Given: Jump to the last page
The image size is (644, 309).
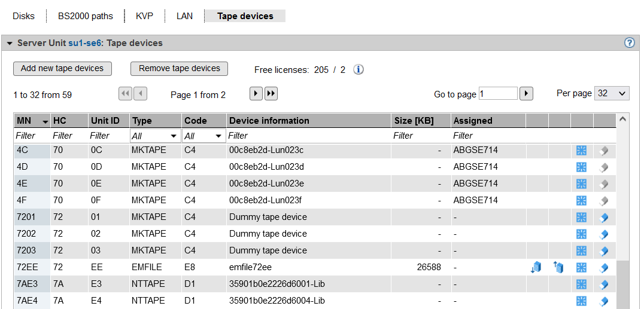Looking at the screenshot, I should [x=271, y=94].
